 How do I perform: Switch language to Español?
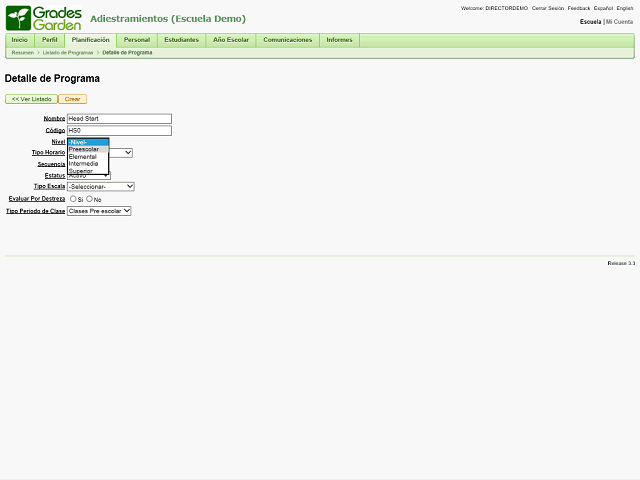tap(603, 8)
